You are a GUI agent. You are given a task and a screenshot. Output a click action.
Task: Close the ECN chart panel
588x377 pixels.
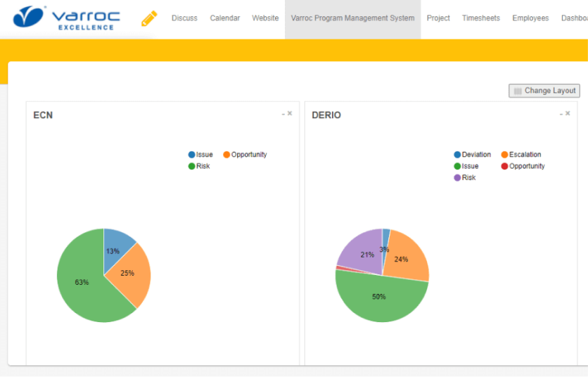290,113
